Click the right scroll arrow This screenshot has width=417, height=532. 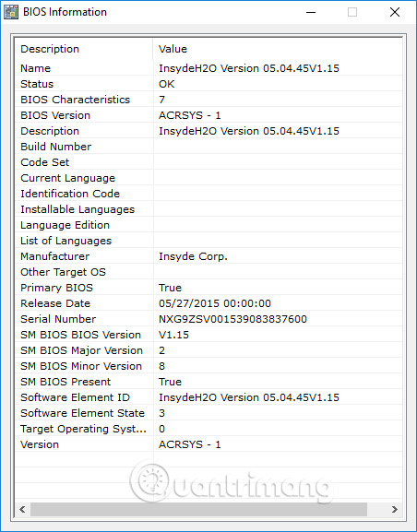tap(395, 509)
